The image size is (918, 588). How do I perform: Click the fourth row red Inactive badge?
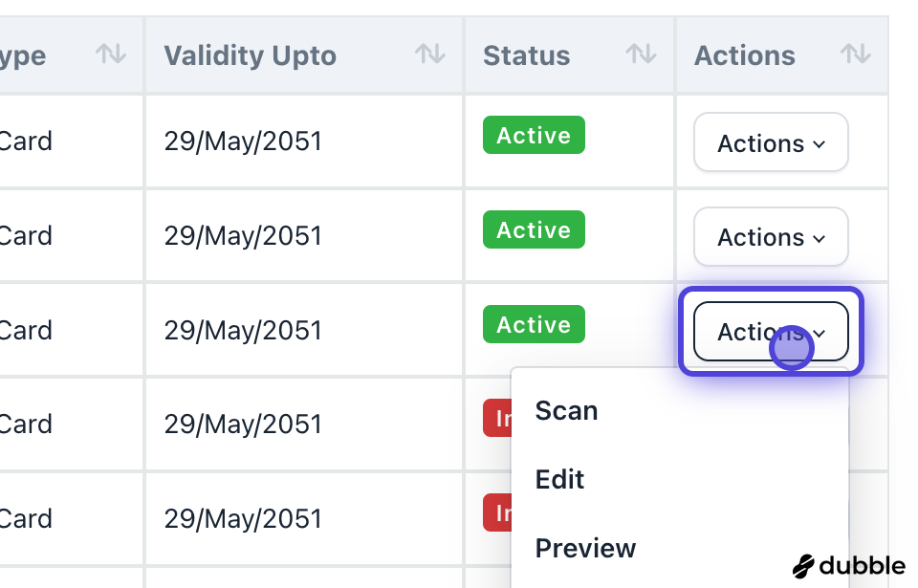(498, 419)
